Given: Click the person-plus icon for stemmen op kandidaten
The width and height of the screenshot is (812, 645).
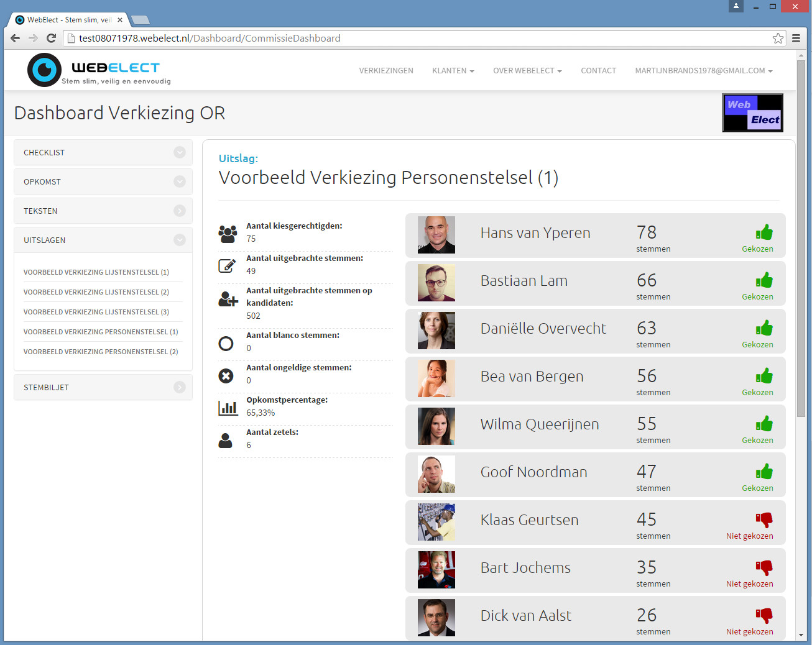Looking at the screenshot, I should pyautogui.click(x=228, y=299).
